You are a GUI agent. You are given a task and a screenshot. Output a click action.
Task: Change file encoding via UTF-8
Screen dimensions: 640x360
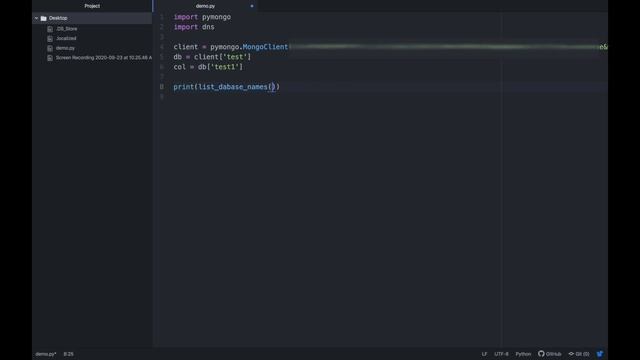tap(501, 354)
